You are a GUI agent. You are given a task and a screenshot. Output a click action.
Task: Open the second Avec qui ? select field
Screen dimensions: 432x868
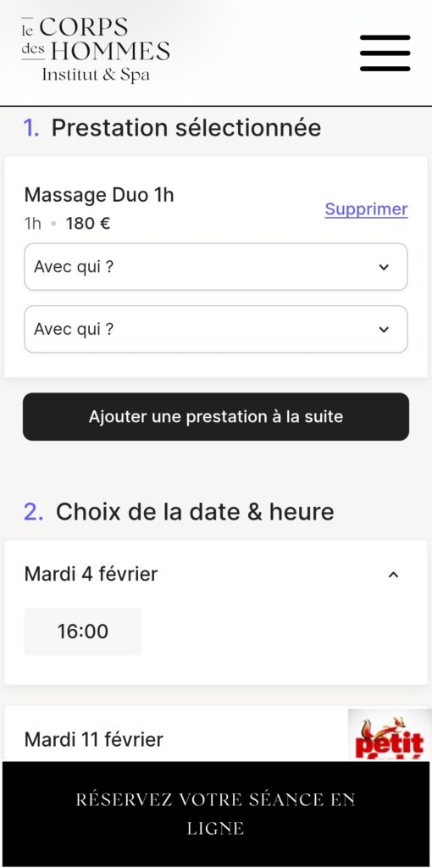point(216,330)
